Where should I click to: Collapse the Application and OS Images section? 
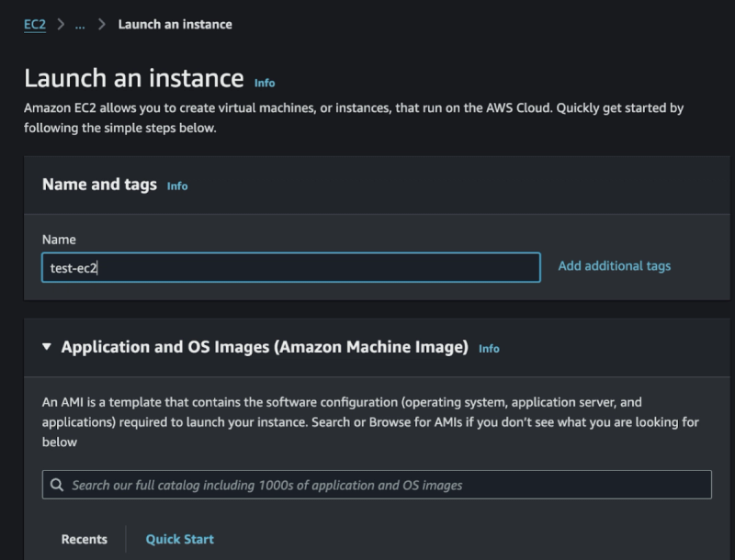pos(47,347)
